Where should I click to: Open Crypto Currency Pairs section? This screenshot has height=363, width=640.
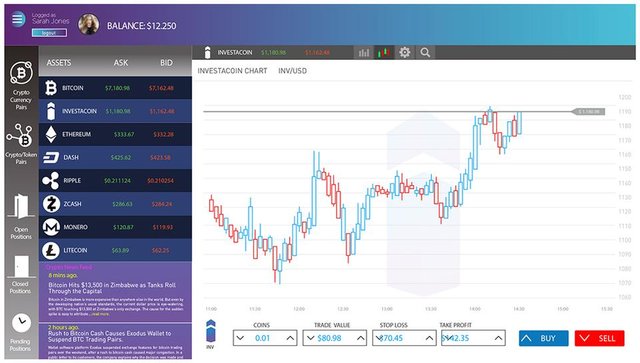21,86
